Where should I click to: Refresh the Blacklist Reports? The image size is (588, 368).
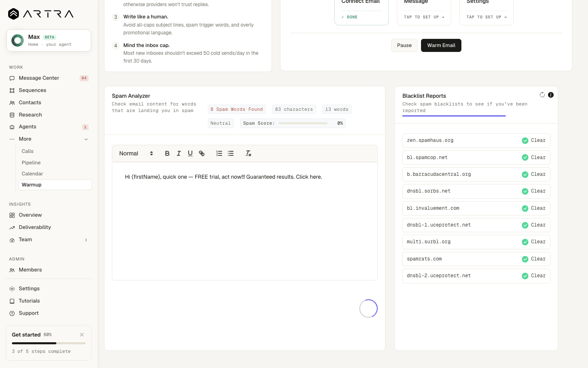pos(542,95)
